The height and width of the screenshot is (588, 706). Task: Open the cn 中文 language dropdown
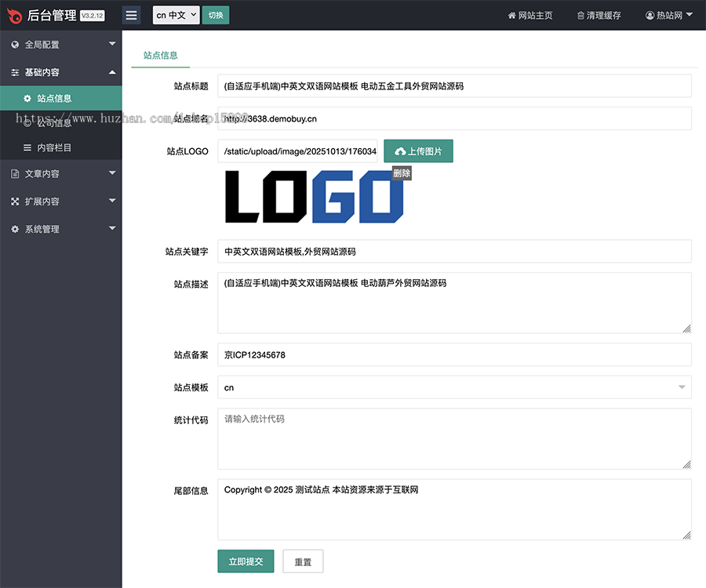click(176, 16)
